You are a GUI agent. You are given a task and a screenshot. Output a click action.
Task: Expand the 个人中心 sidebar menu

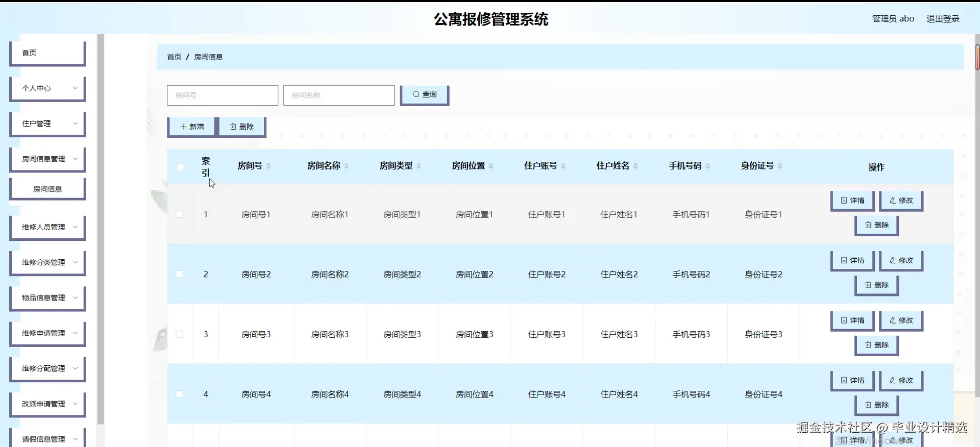pos(47,88)
